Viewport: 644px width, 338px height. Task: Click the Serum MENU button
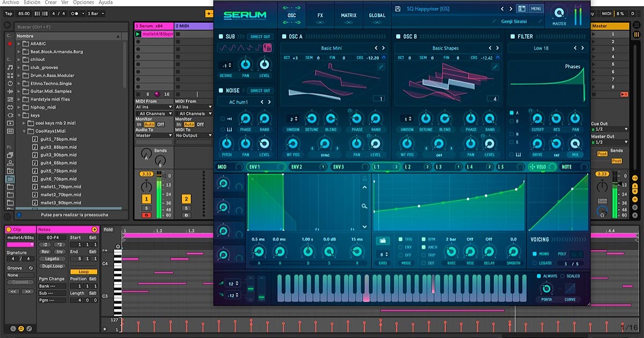(x=536, y=9)
